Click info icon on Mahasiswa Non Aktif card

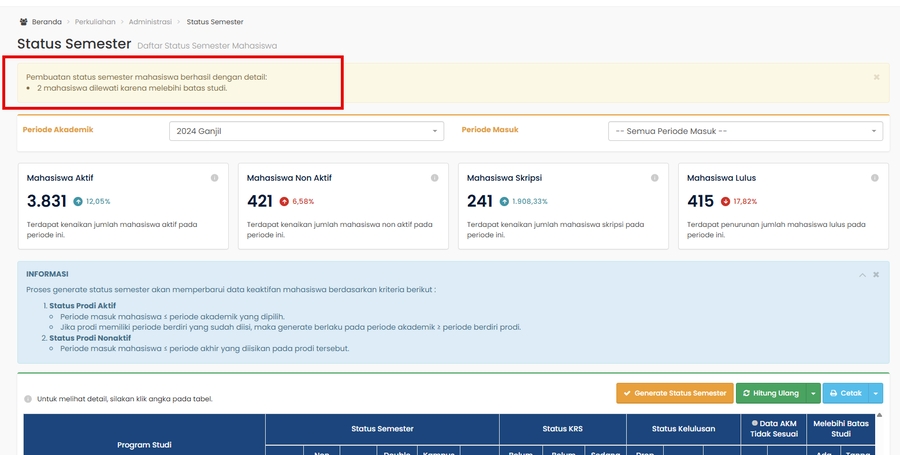434,178
